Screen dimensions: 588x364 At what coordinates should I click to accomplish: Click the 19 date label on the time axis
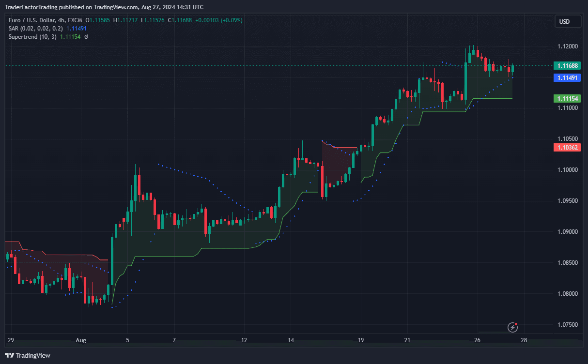click(x=361, y=340)
